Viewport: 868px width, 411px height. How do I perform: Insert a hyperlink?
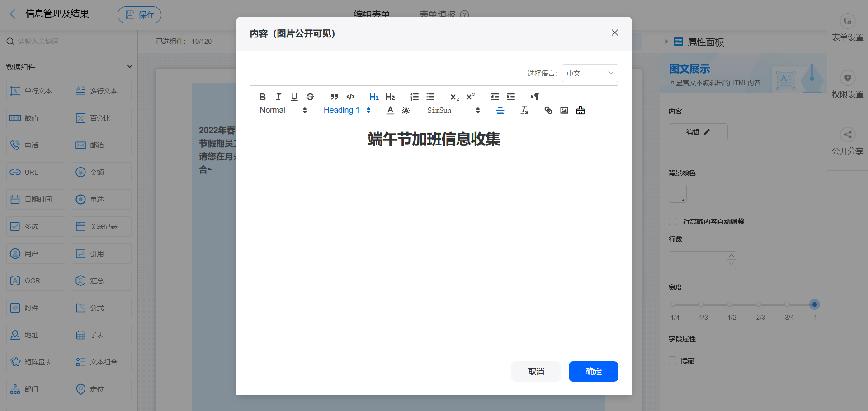pos(548,110)
